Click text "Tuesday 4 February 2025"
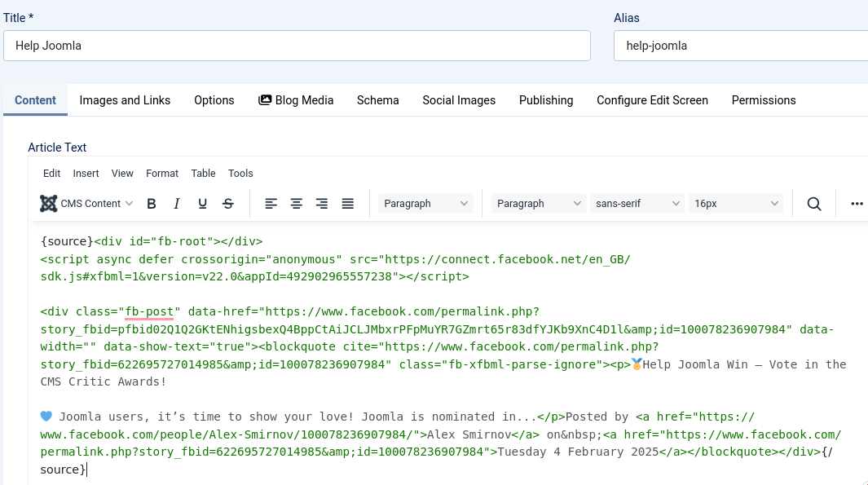This screenshot has width=868, height=485. 578,452
